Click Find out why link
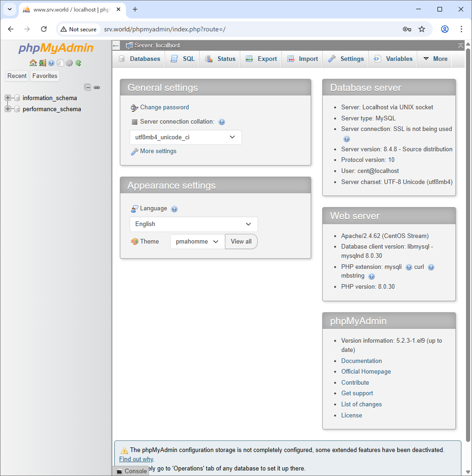This screenshot has height=476, width=472. pyautogui.click(x=136, y=459)
